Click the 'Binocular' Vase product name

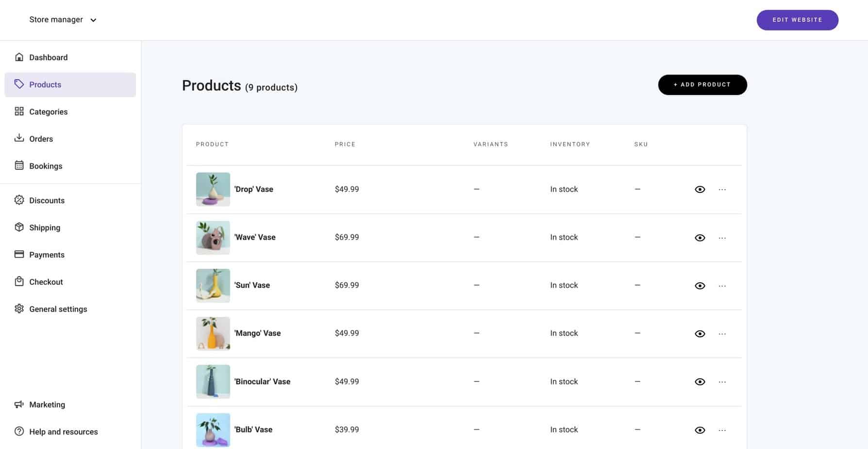click(262, 381)
